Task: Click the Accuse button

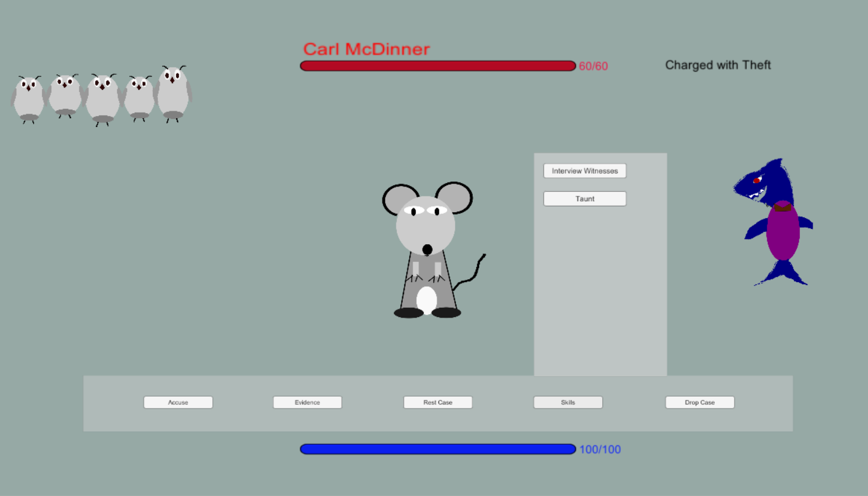Action: [x=178, y=402]
